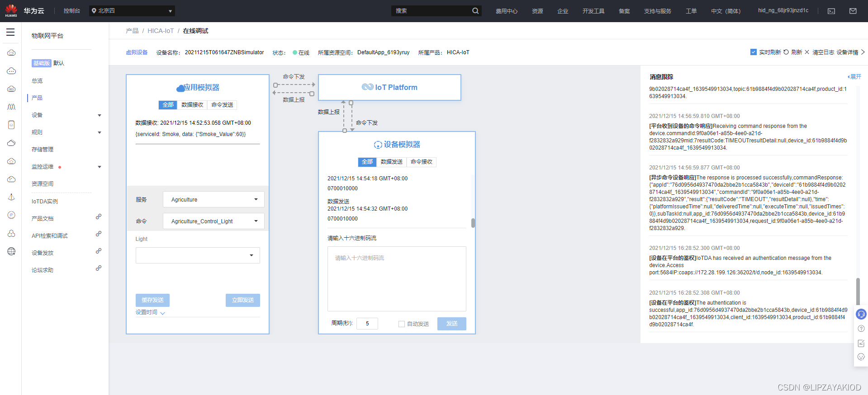This screenshot has width=868, height=395.
Task: Open the region selector 北京四 dropdown
Action: click(x=132, y=10)
